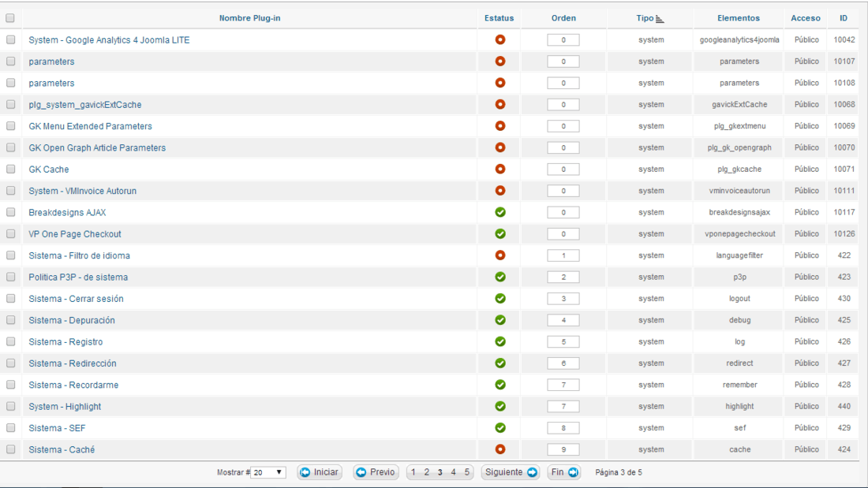Go to page 1 in pagination
The image size is (868, 488).
(413, 472)
